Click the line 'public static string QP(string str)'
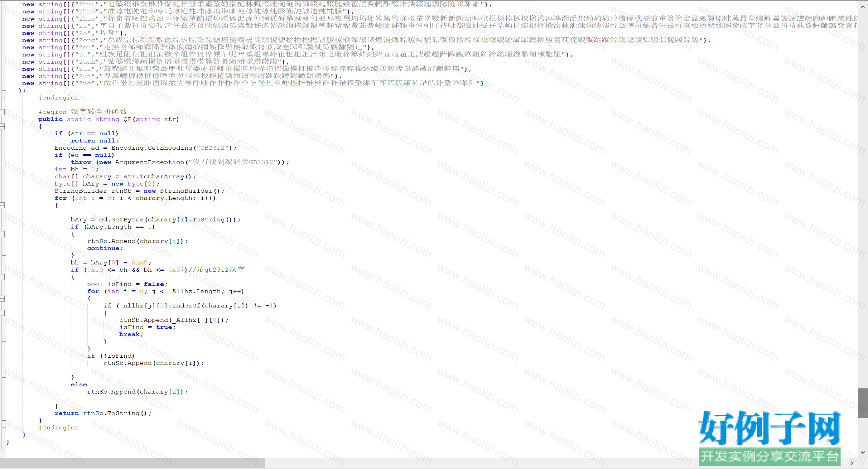868x469 pixels. (109, 119)
